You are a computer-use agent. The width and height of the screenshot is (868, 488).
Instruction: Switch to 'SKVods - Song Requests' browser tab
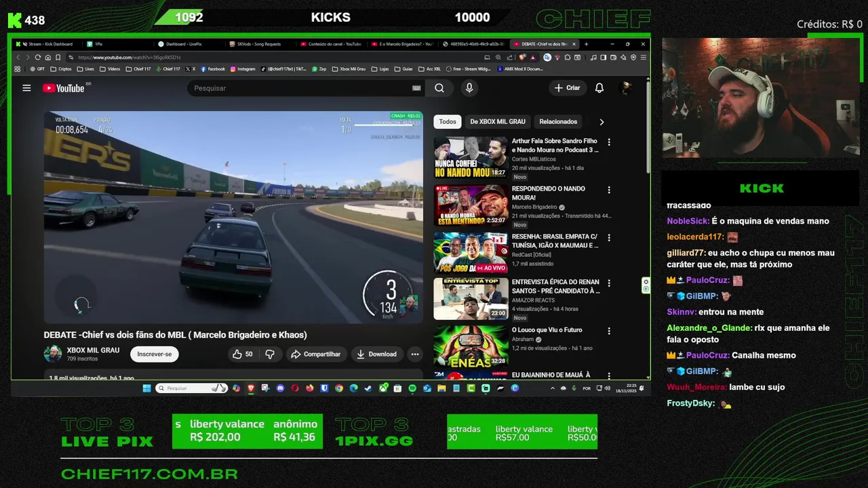[259, 44]
